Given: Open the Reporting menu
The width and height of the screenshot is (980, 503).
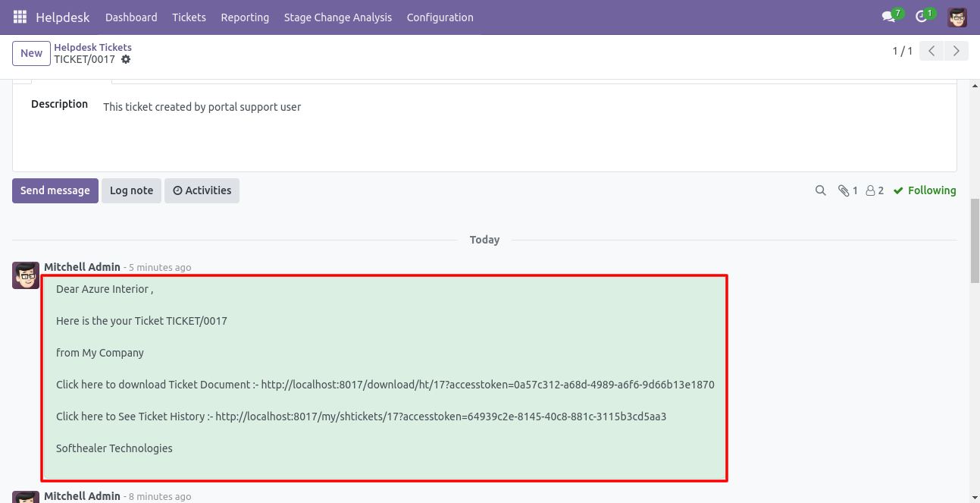Looking at the screenshot, I should coord(245,17).
